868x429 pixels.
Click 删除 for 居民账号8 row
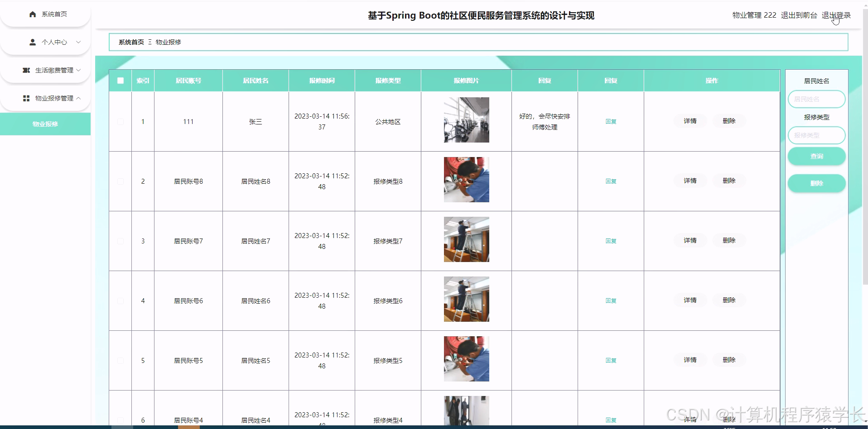(x=729, y=181)
